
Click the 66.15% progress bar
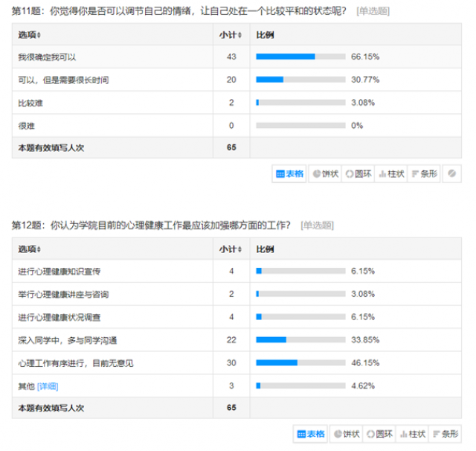[300, 57]
